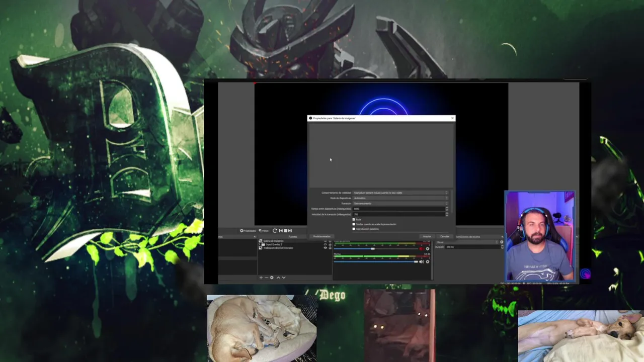Hide the Input Overlay 2 source
Viewport: 644px width, 362px height.
pyautogui.click(x=325, y=244)
